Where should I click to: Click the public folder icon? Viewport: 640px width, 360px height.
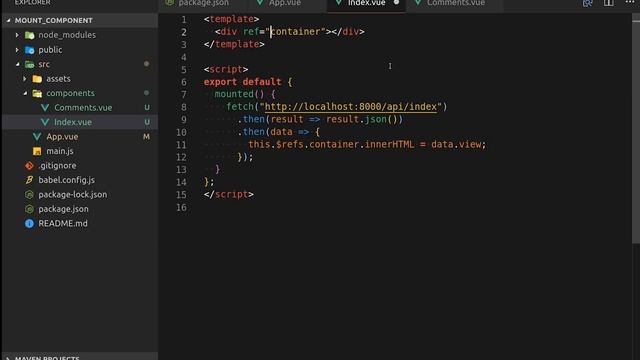29,50
